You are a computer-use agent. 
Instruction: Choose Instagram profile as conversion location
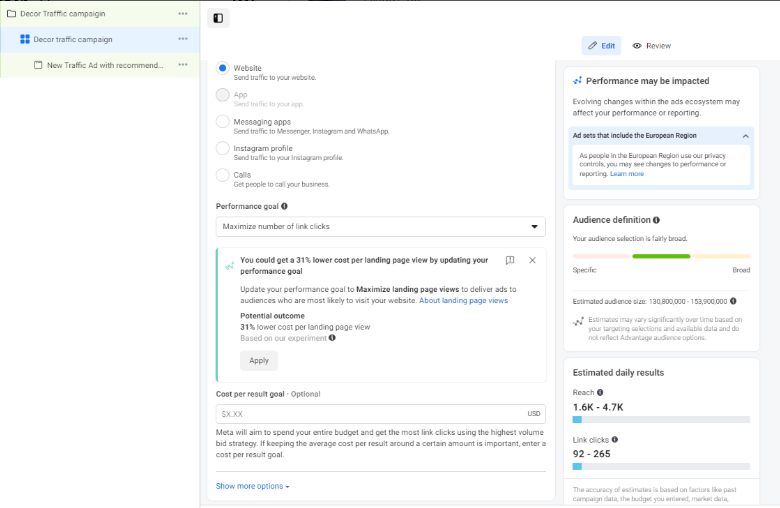(223, 148)
